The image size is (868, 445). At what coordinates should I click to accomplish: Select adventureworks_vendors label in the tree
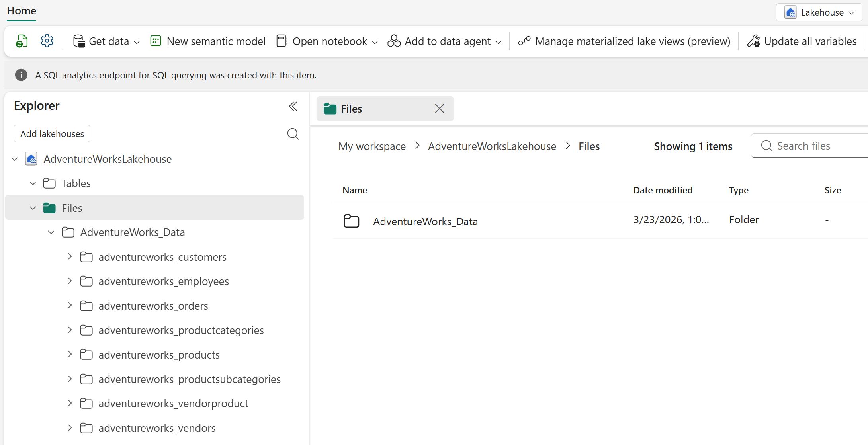pos(157,428)
